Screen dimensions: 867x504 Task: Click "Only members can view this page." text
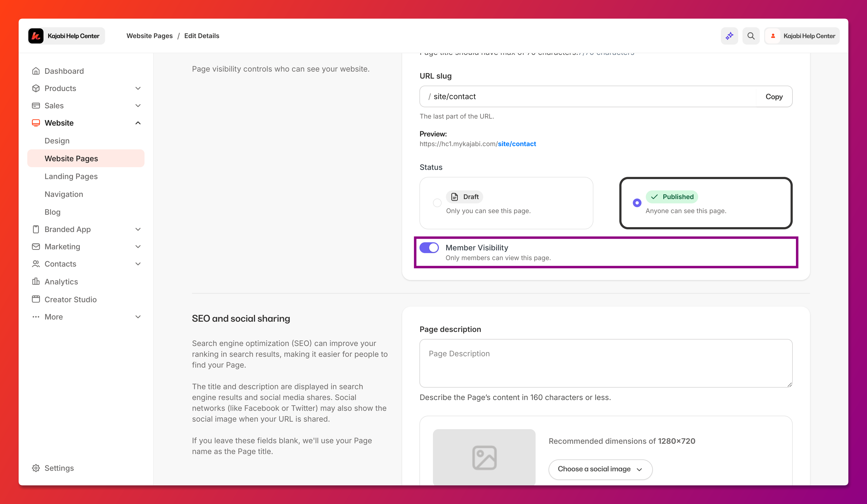click(498, 258)
